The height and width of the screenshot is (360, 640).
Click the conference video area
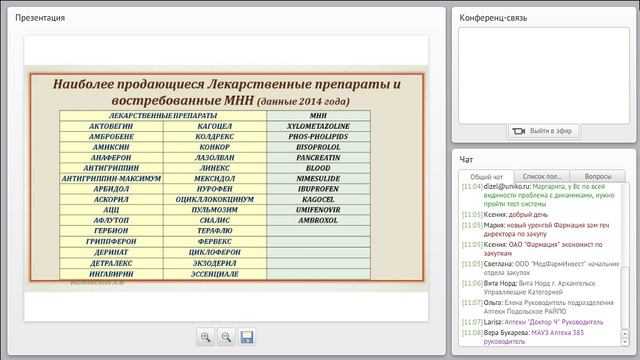tap(544, 76)
